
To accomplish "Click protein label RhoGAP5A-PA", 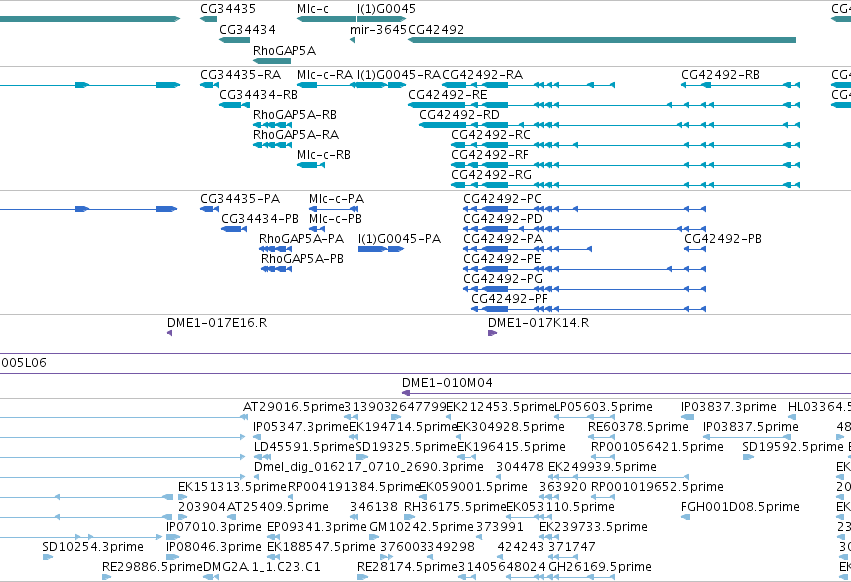I will [x=301, y=239].
